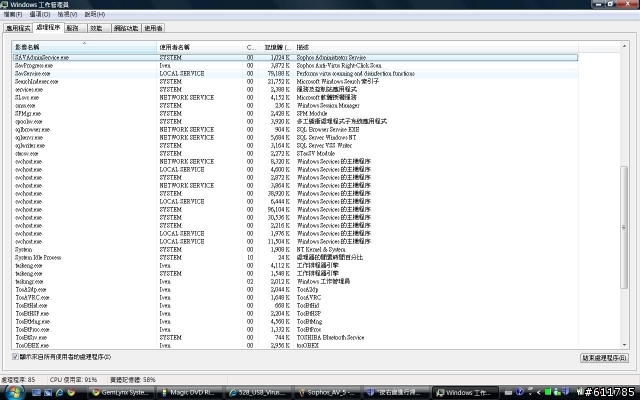Screen dimensions: 640x400
Task: Switch to the 處理程序 tab
Action: [48, 27]
